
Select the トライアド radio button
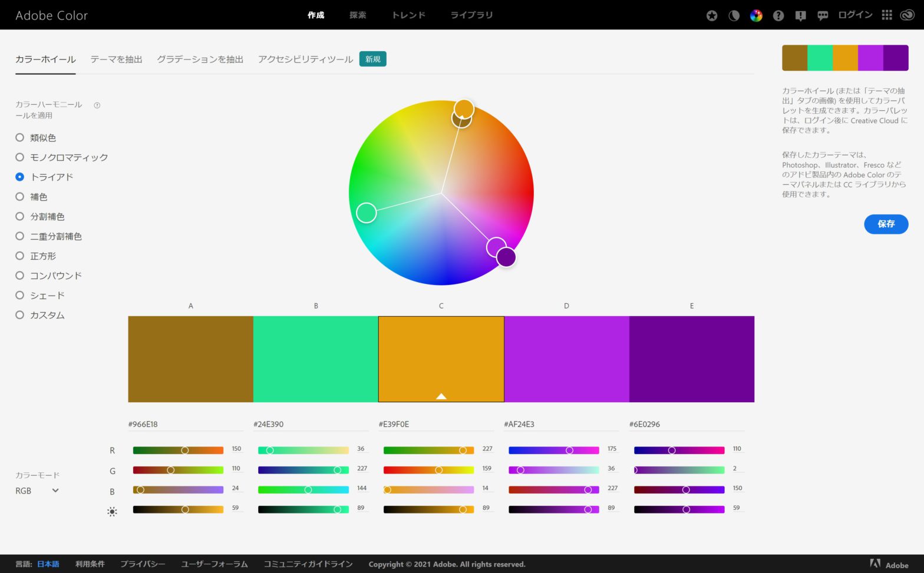tap(19, 177)
